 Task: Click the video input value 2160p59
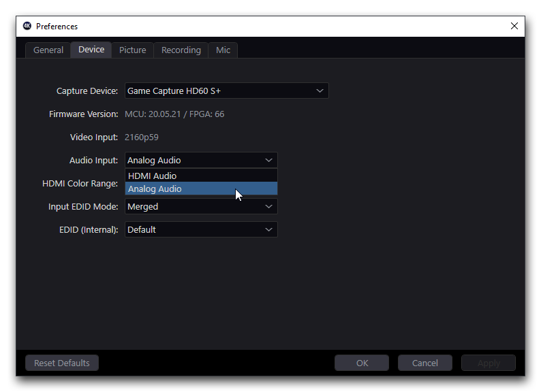point(142,137)
